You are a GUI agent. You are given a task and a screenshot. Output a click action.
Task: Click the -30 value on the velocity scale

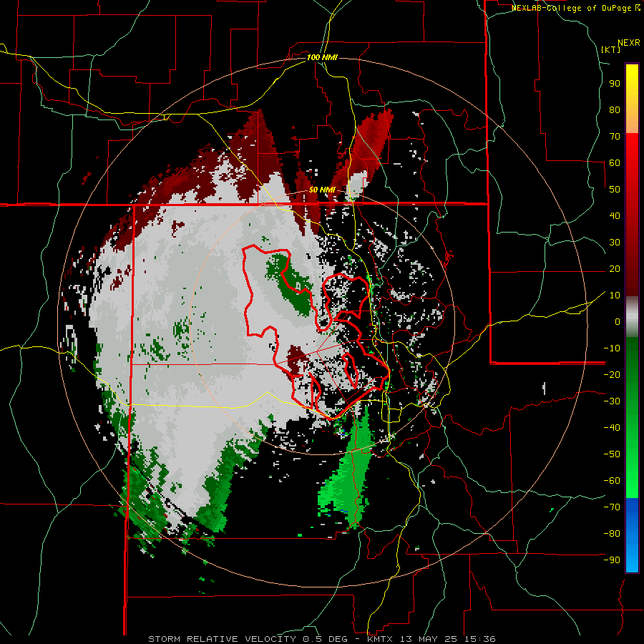click(612, 401)
